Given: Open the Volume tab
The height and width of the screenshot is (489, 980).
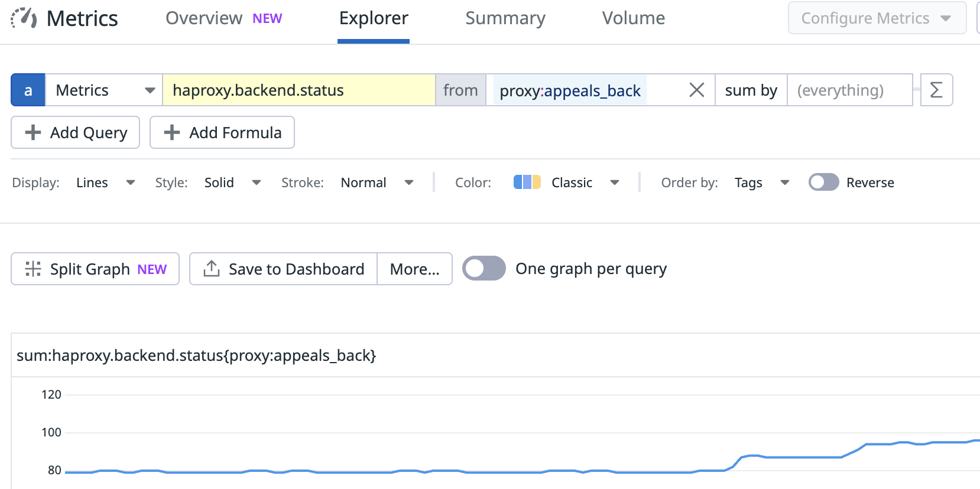Looking at the screenshot, I should (633, 19).
